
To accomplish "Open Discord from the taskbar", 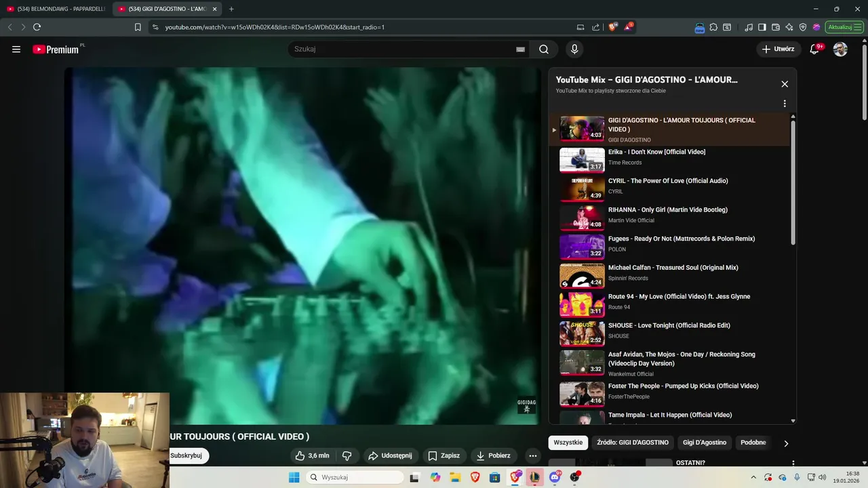I will [555, 477].
